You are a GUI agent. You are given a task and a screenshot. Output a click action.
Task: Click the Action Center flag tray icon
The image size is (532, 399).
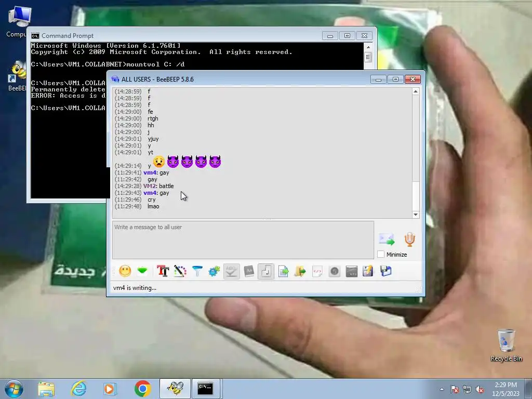tap(455, 389)
